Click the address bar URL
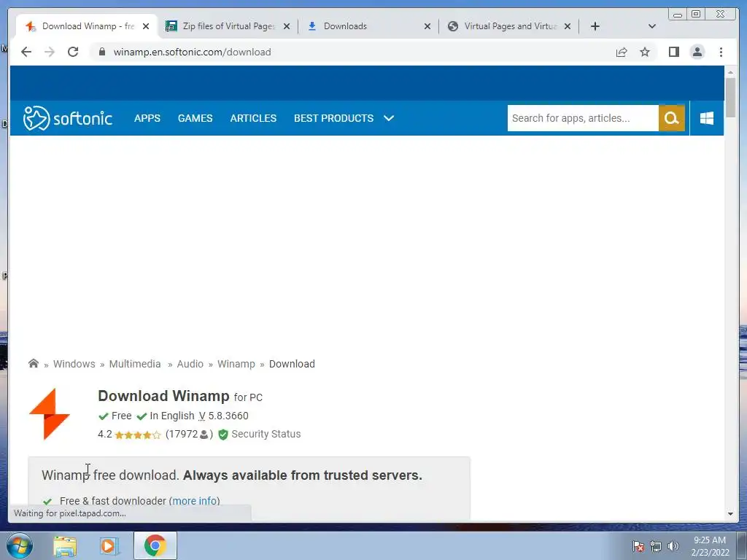This screenshot has width=747, height=560. coord(192,52)
